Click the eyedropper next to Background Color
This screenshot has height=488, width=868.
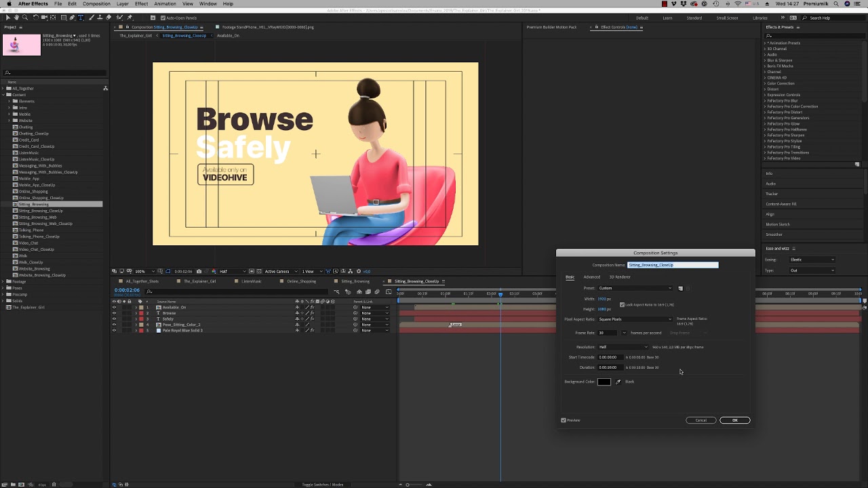tap(618, 382)
